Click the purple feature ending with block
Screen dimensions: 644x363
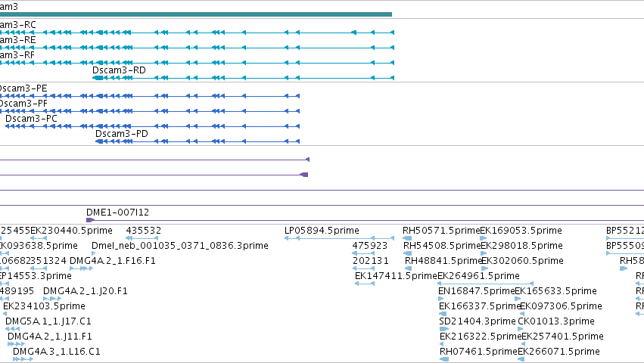click(154, 175)
